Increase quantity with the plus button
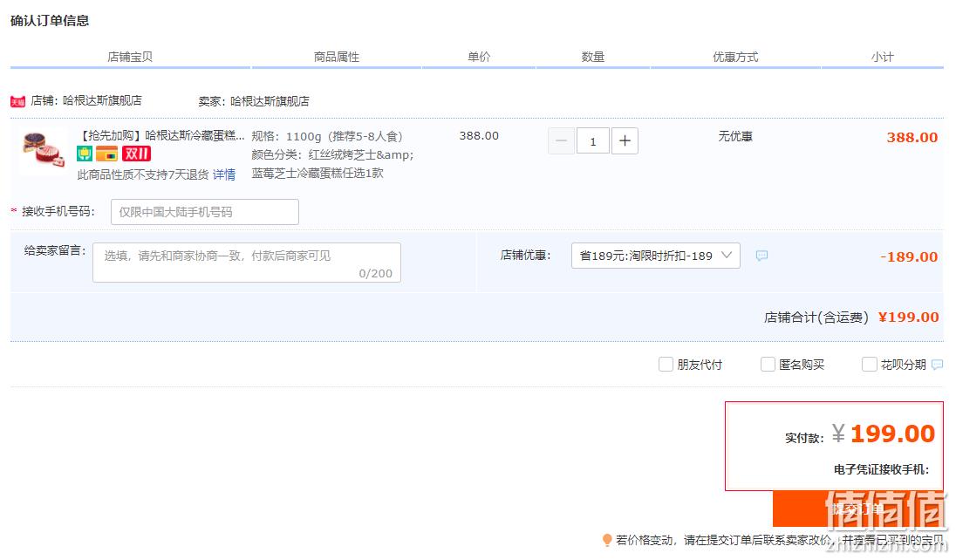Viewport: 956px width, 560px height. click(625, 141)
